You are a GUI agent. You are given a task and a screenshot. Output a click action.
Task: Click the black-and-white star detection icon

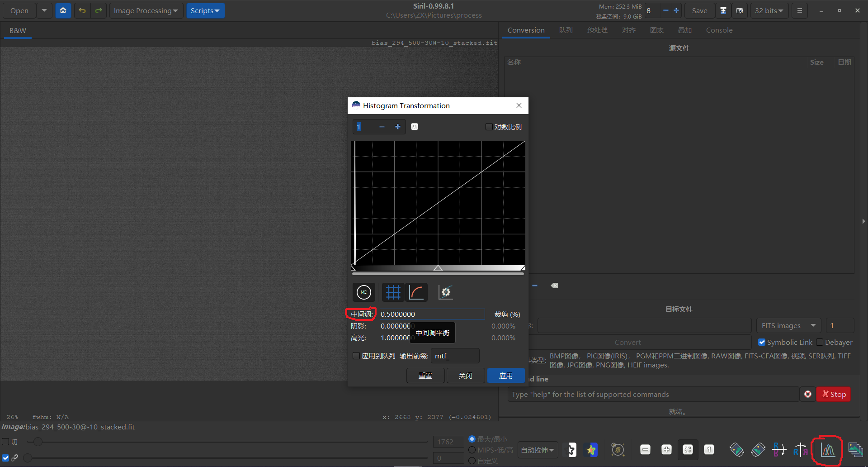(572, 450)
